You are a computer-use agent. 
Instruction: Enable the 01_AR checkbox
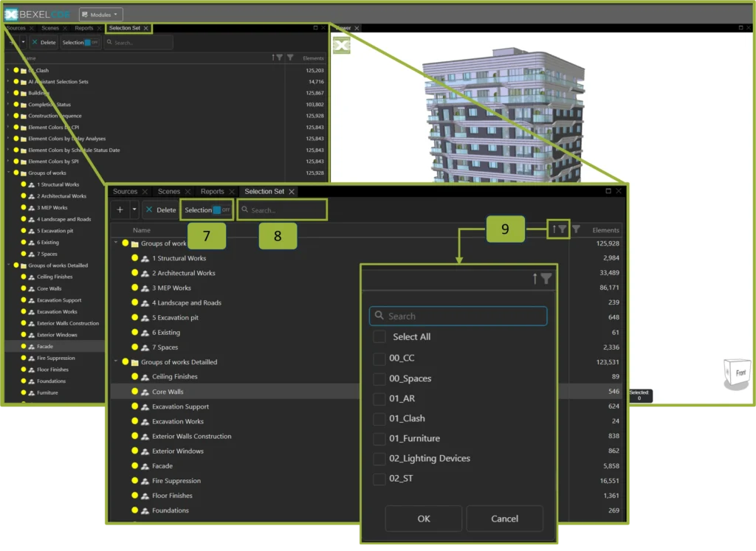(379, 399)
